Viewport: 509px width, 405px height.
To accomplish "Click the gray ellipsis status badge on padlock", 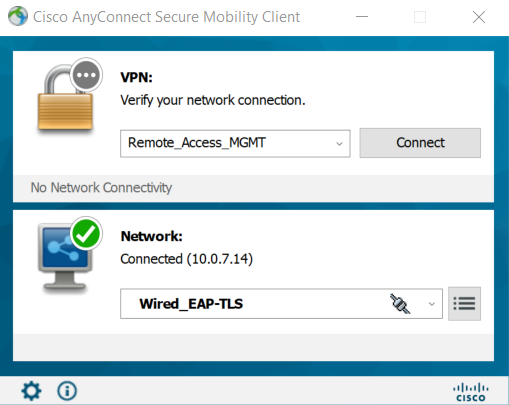I will tap(86, 75).
